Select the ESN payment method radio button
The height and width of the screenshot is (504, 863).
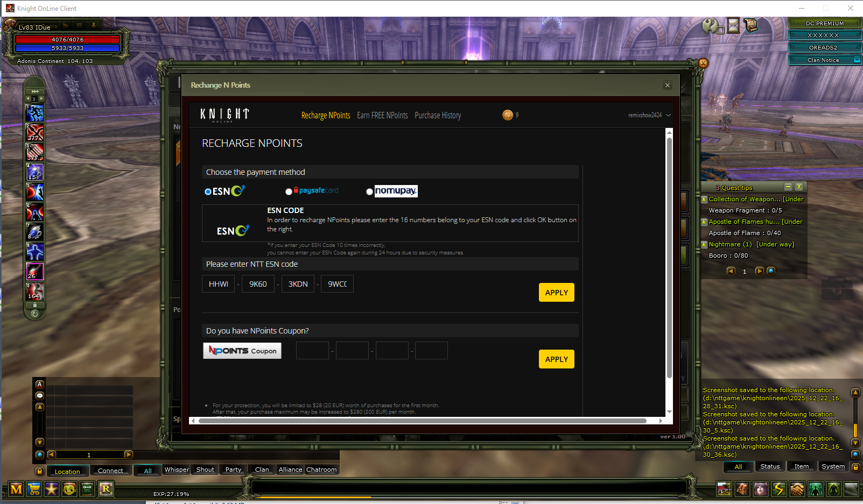tap(208, 191)
